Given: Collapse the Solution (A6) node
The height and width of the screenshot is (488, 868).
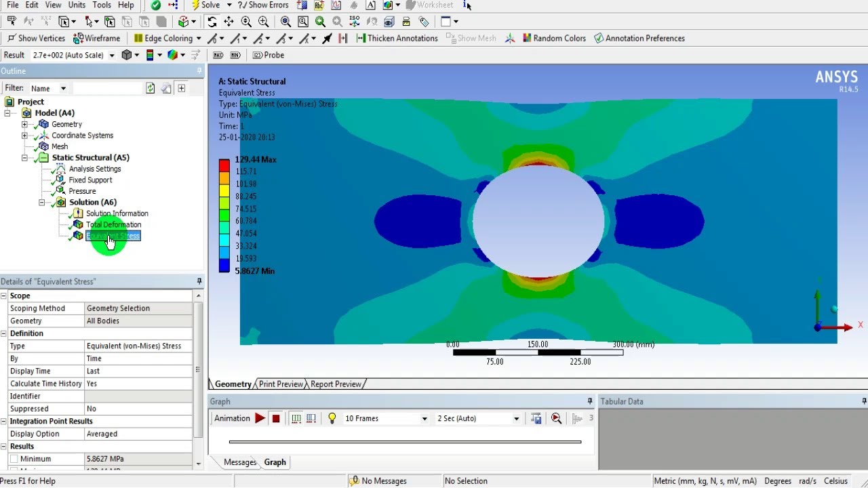Looking at the screenshot, I should (42, 203).
